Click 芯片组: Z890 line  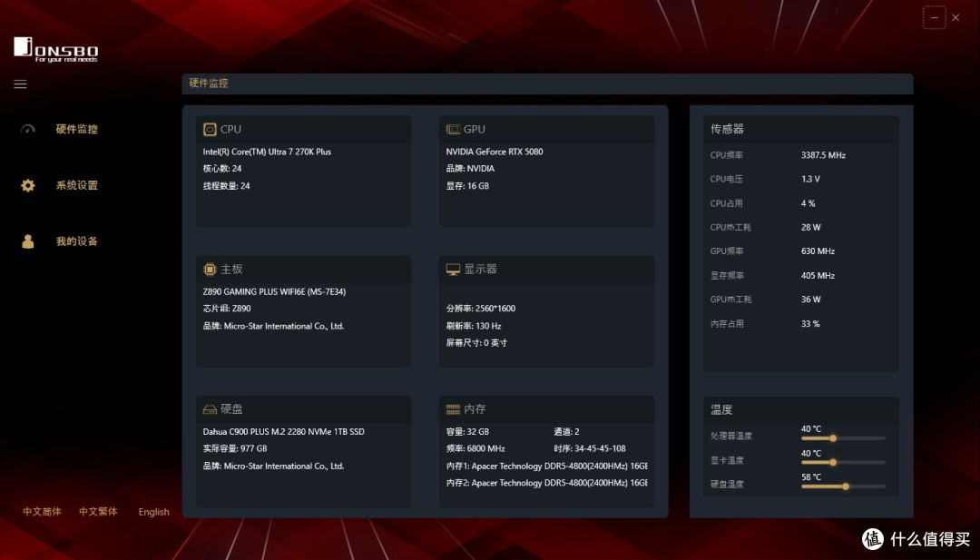pos(227,309)
